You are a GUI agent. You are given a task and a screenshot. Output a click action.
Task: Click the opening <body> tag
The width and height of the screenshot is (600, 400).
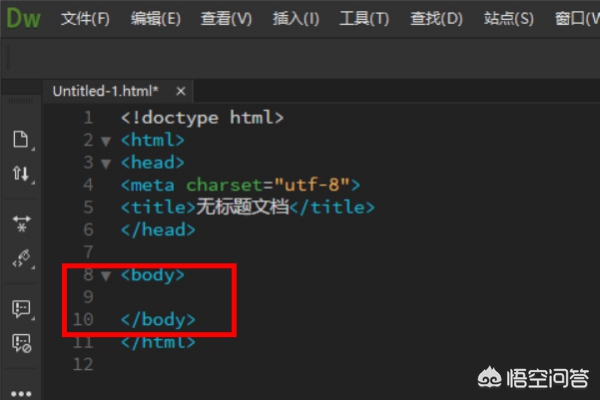[x=153, y=275]
